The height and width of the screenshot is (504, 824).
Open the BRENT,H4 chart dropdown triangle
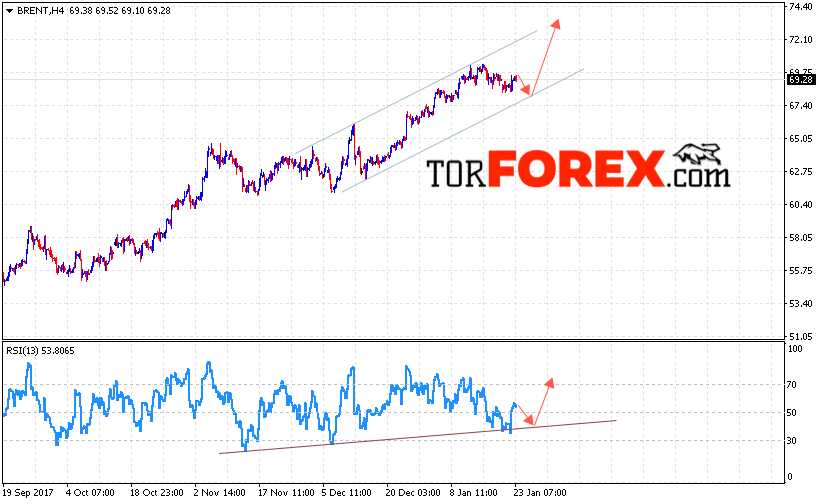[9, 11]
